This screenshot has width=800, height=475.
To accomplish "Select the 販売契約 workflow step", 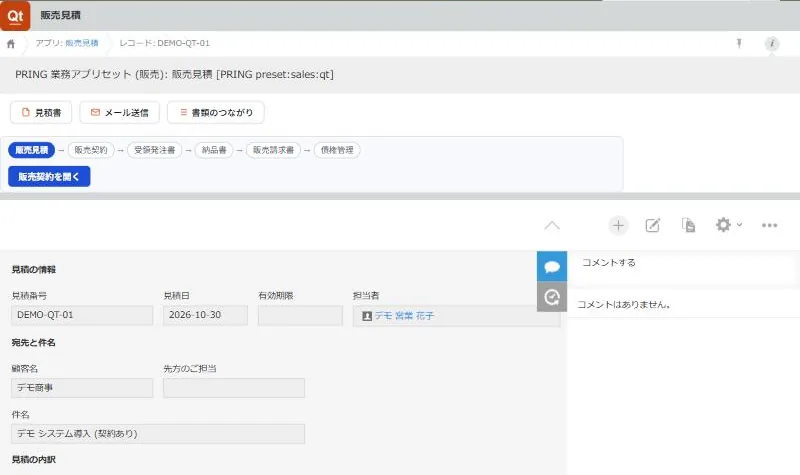I will 91,150.
